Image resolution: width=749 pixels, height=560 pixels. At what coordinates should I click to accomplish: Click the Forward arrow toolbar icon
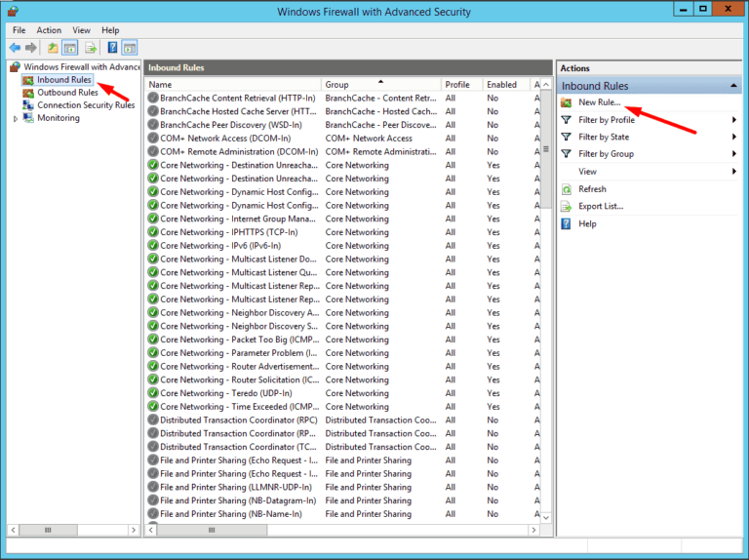31,48
